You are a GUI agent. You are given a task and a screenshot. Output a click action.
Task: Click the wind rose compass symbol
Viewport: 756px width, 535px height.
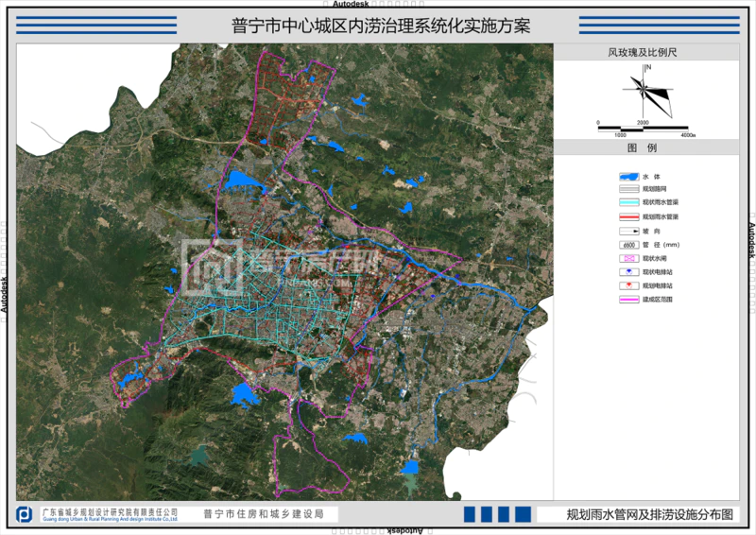[x=645, y=90]
